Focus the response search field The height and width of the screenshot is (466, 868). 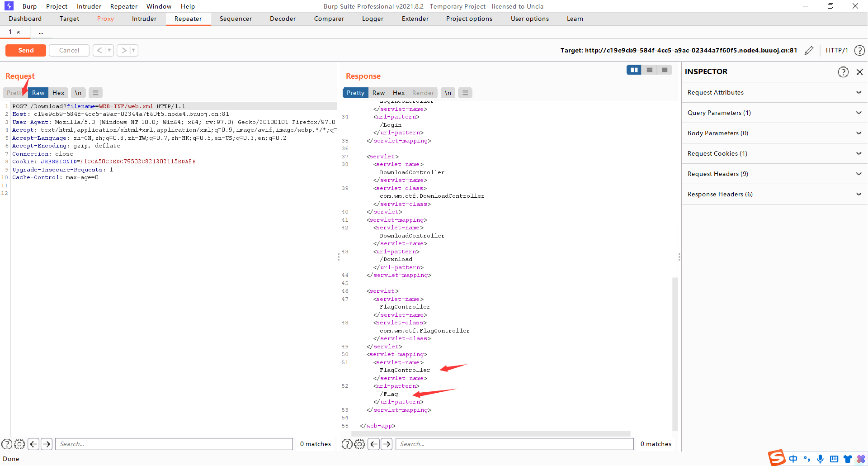pyautogui.click(x=514, y=444)
